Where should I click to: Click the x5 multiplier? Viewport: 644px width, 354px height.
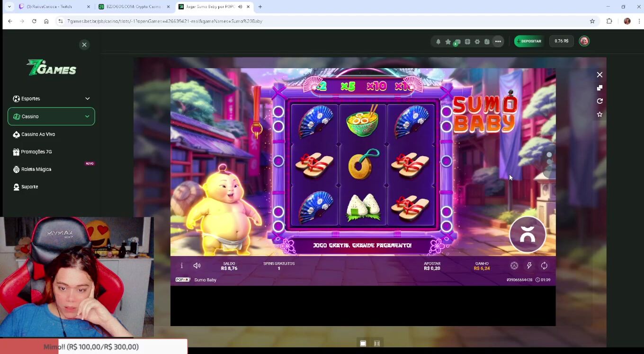coord(348,86)
